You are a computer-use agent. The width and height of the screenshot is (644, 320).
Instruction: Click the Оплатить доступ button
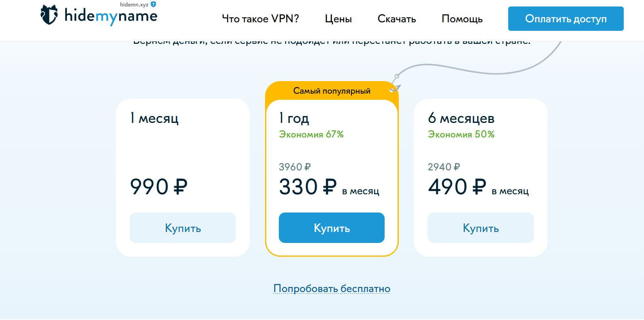coord(566,18)
